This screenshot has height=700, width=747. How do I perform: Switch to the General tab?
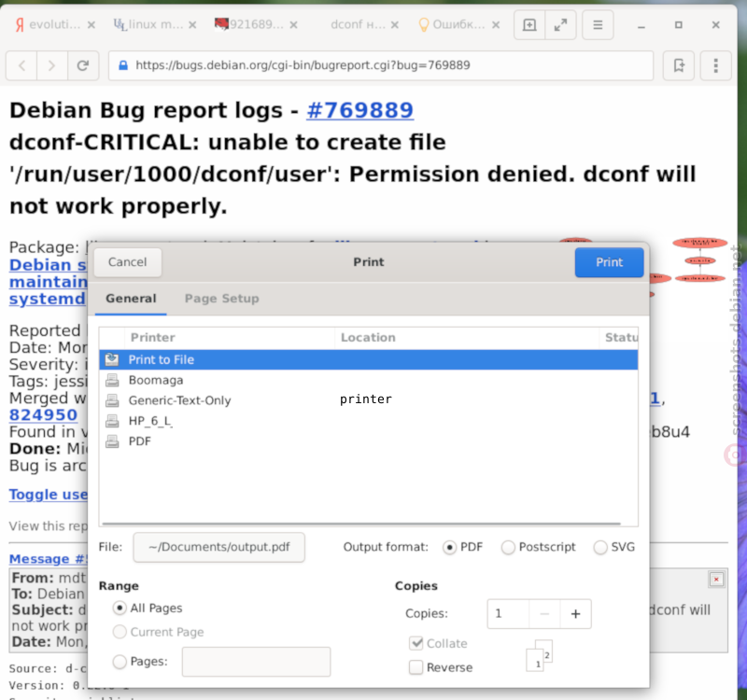[x=131, y=299]
